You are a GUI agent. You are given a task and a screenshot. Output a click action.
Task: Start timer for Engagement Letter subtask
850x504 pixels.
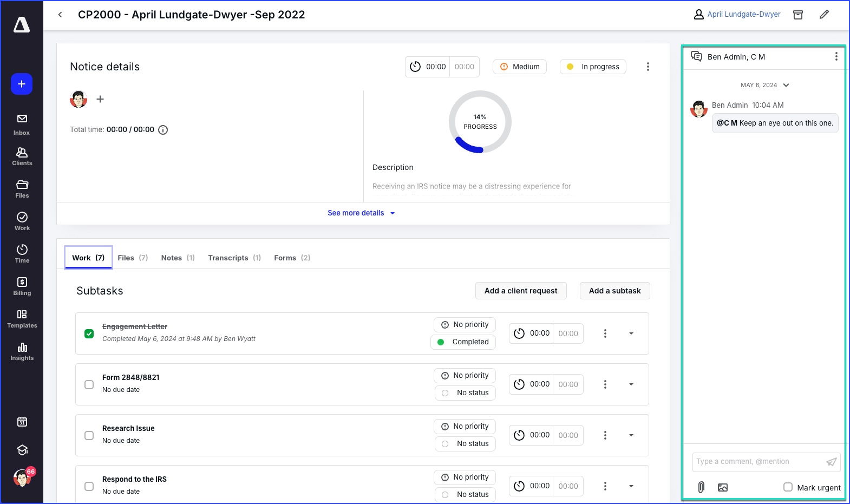(519, 333)
